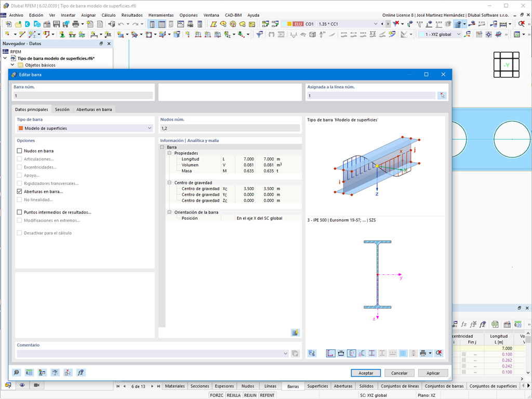Toggle REJILLA in the status bar

click(x=233, y=395)
